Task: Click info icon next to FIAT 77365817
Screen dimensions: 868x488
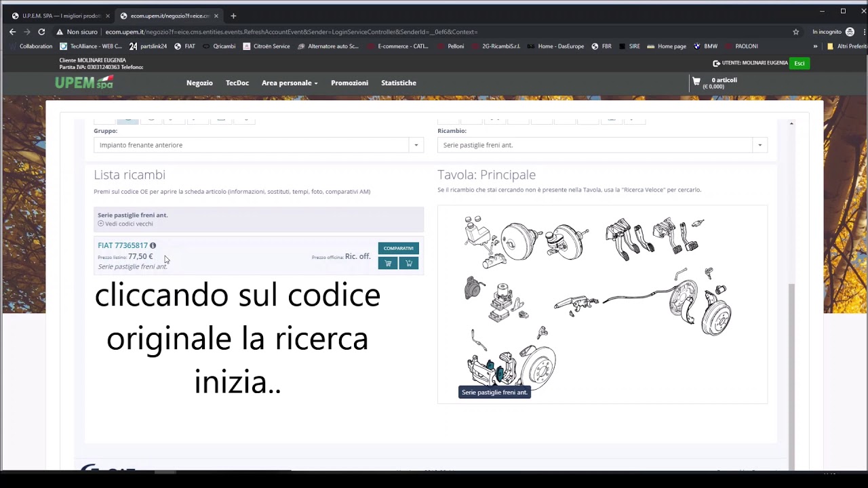Action: pyautogui.click(x=153, y=245)
